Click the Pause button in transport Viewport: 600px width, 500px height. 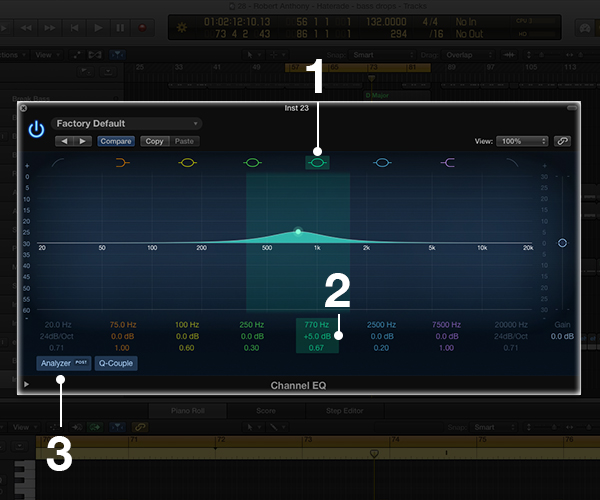[x=120, y=28]
